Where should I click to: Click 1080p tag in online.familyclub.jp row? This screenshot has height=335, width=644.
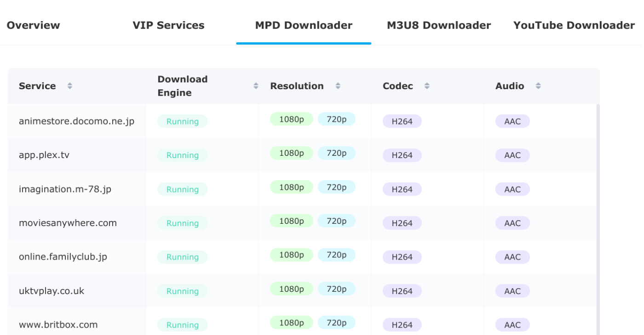point(292,255)
